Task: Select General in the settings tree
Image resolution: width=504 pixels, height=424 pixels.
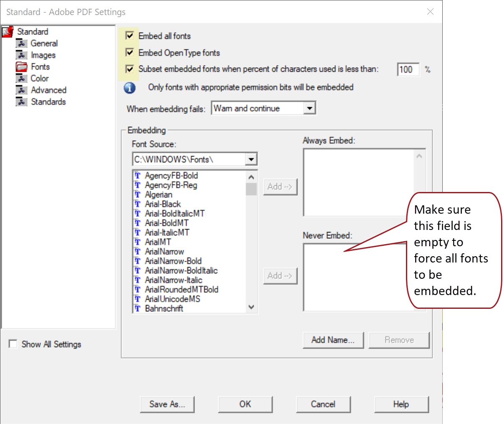Action: click(44, 43)
